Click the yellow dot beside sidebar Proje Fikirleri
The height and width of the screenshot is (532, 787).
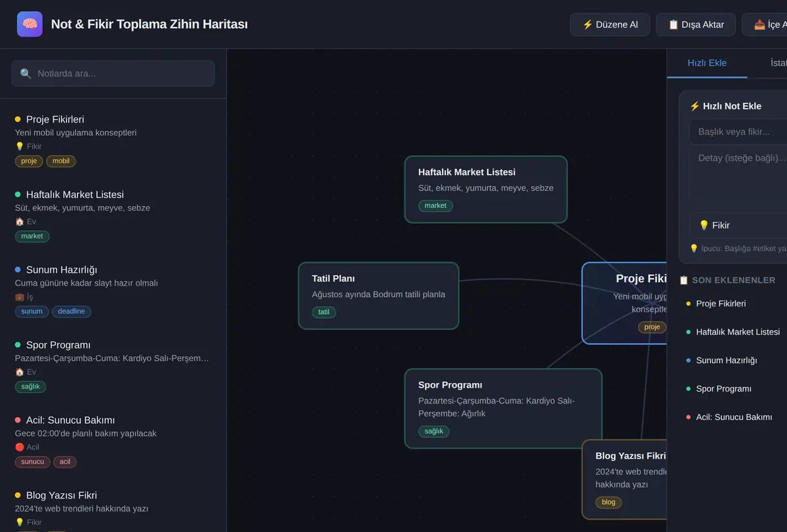tap(18, 119)
